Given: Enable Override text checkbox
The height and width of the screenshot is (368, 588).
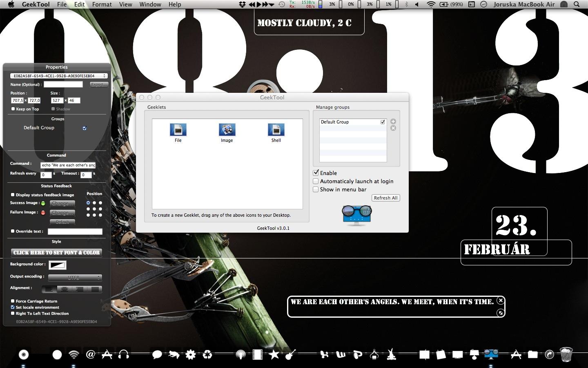Looking at the screenshot, I should [x=13, y=231].
